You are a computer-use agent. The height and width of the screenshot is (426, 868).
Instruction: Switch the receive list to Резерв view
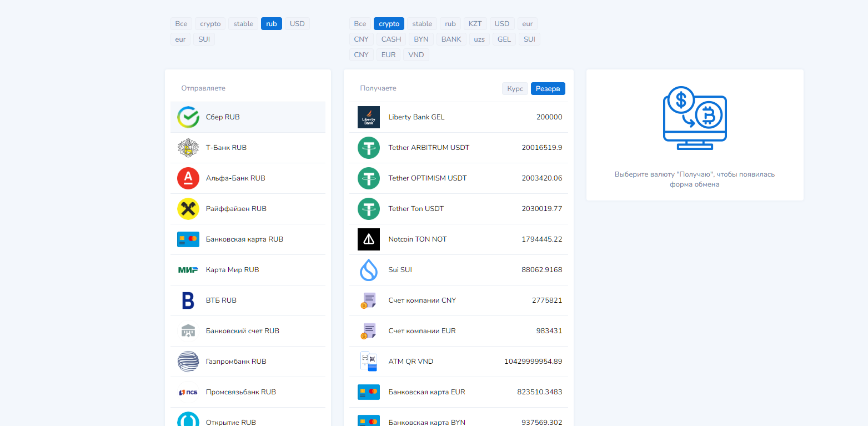[548, 89]
